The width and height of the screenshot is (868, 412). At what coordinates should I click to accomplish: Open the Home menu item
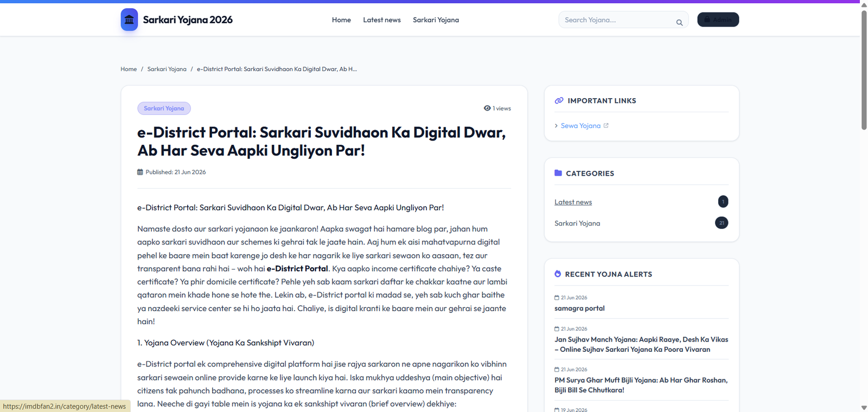(341, 20)
